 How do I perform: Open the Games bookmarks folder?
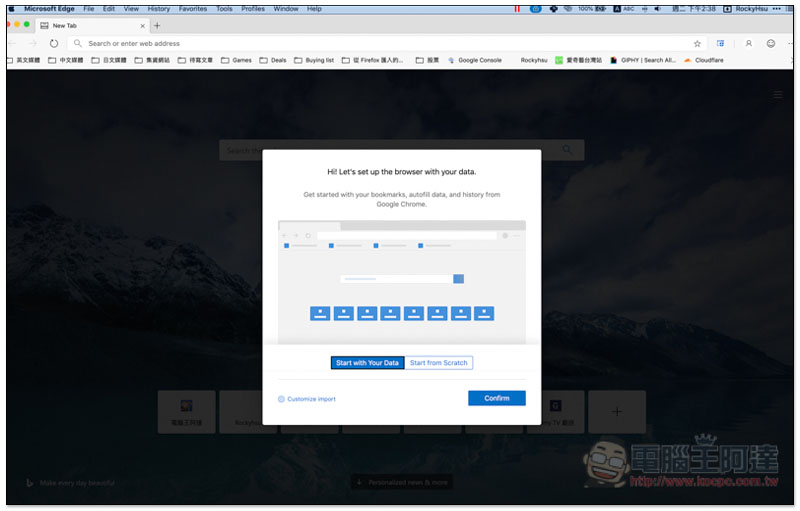tap(236, 60)
